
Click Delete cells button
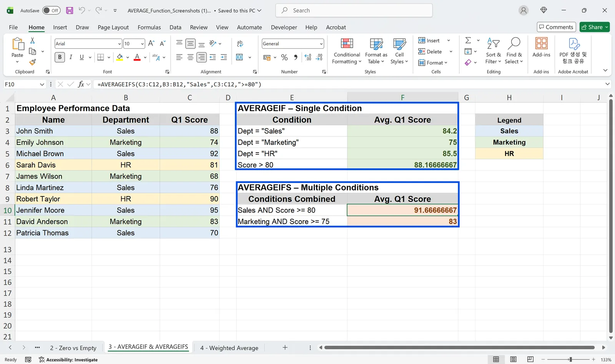pos(430,52)
